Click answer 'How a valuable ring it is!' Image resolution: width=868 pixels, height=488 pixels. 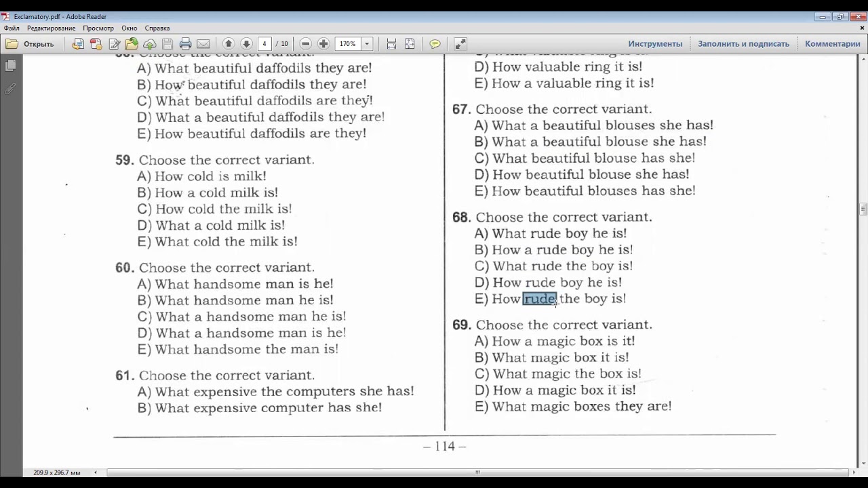pos(564,83)
